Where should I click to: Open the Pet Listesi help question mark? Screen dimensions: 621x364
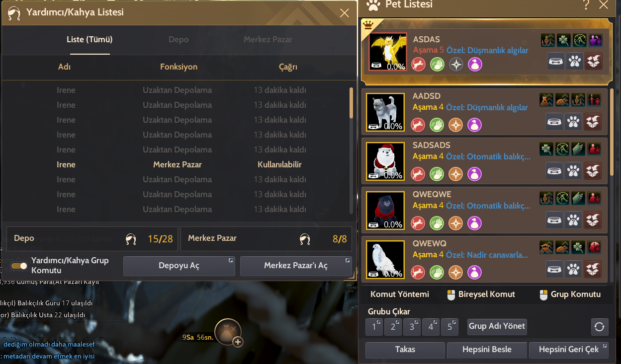click(x=586, y=5)
